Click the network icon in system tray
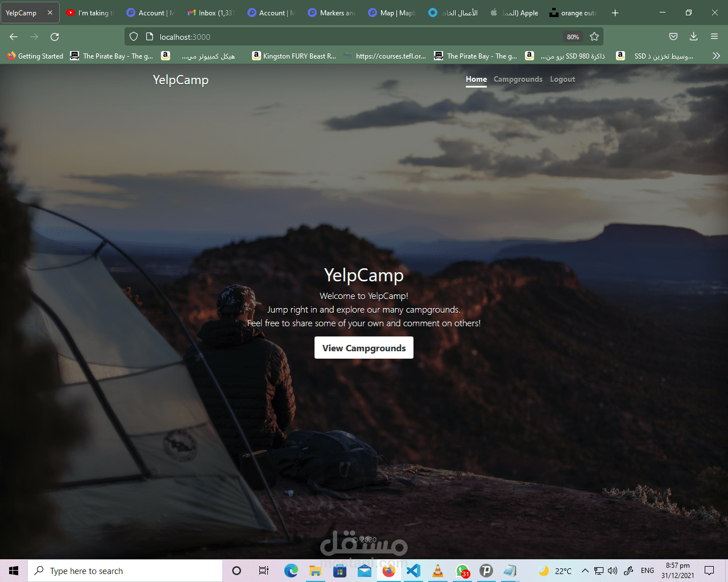This screenshot has width=728, height=582. [x=599, y=571]
